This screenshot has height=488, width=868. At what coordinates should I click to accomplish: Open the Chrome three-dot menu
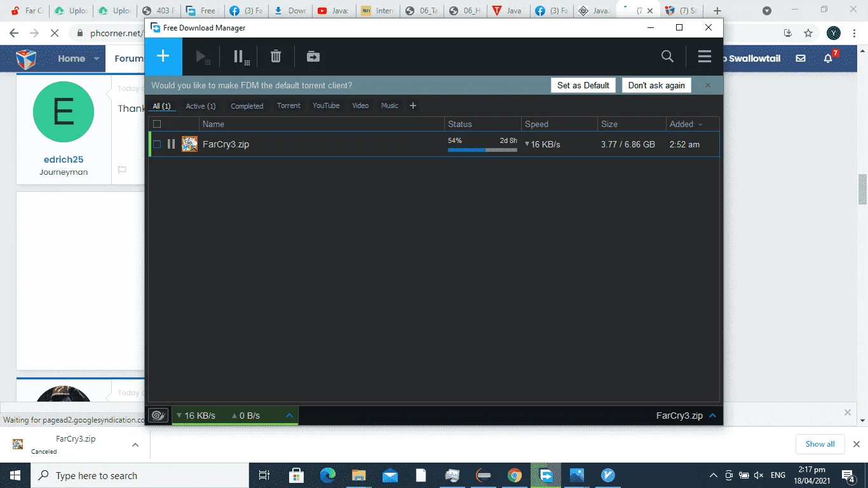point(855,33)
